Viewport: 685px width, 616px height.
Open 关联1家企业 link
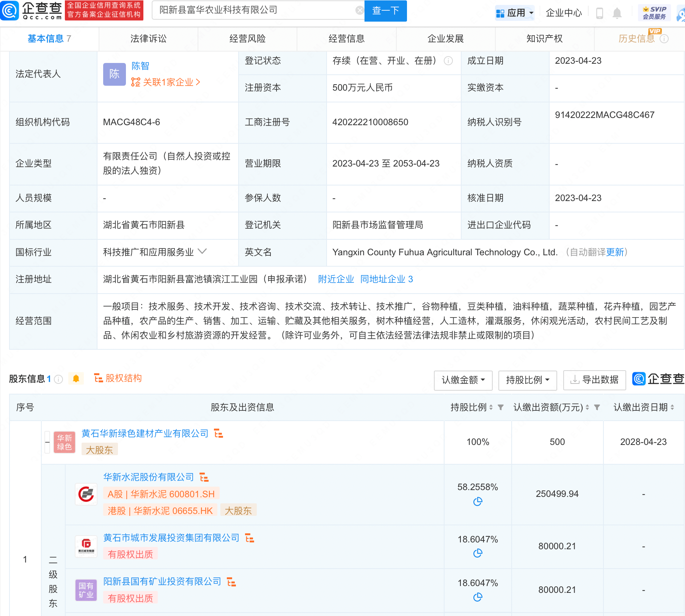point(165,82)
